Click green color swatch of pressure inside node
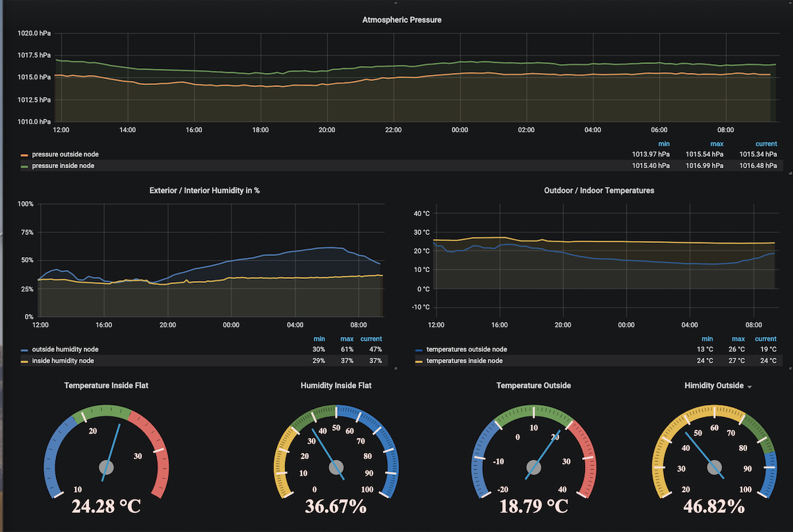The width and height of the screenshot is (793, 532). (24, 166)
